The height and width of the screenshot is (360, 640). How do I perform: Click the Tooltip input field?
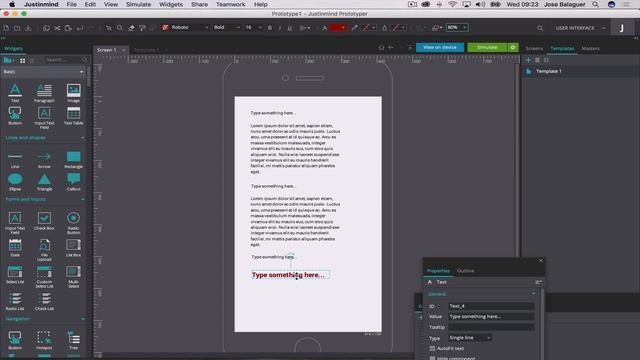point(491,327)
